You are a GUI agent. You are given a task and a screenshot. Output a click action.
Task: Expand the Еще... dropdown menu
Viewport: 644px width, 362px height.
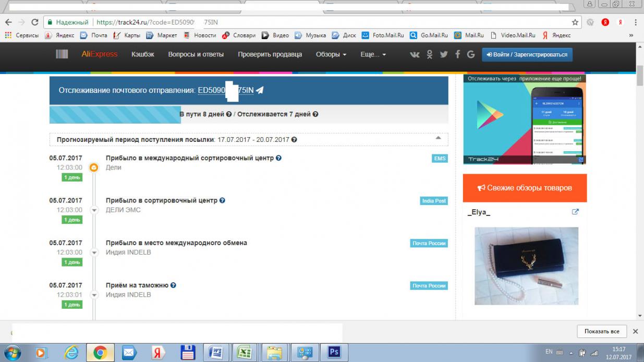373,54
